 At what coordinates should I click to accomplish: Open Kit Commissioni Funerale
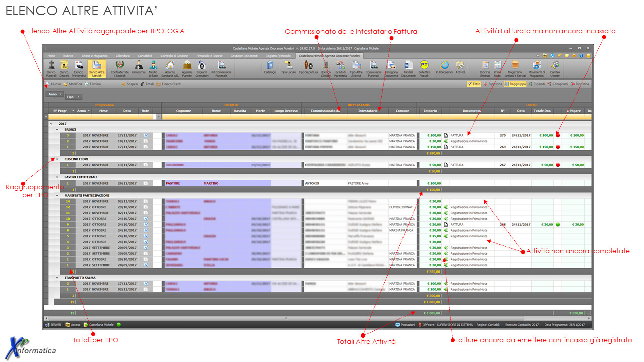(221, 69)
